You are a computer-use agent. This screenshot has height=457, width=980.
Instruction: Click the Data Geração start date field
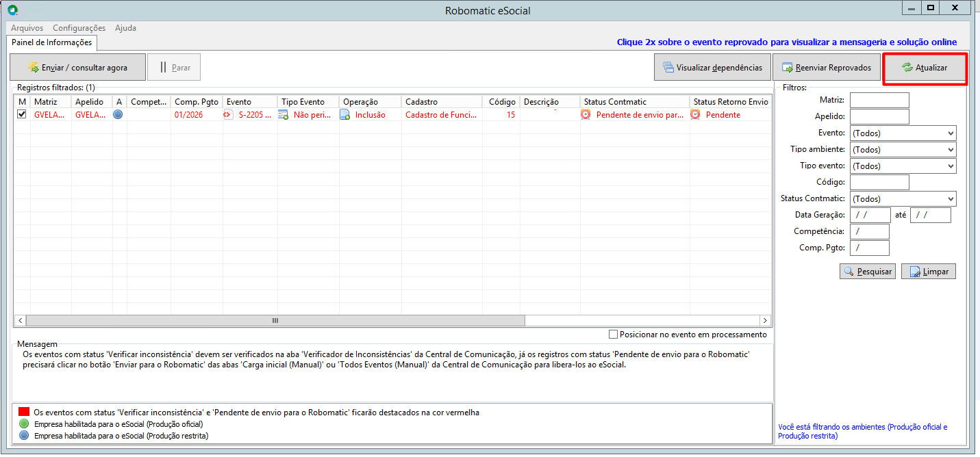pyautogui.click(x=870, y=216)
